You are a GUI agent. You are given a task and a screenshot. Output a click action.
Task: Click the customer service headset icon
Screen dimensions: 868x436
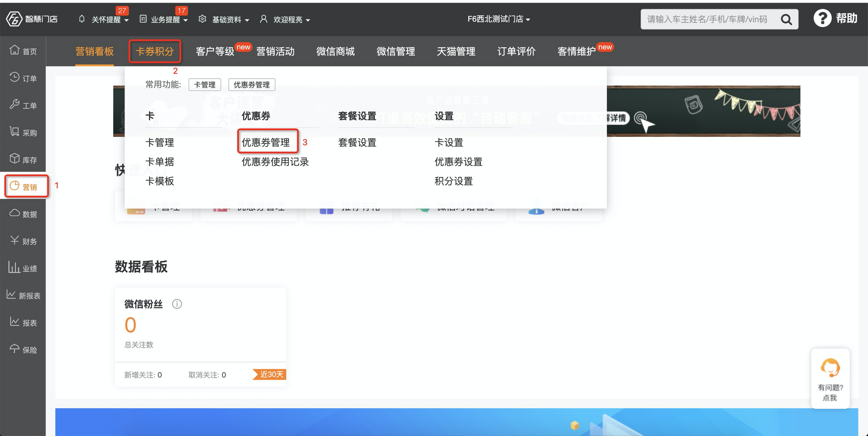(830, 367)
